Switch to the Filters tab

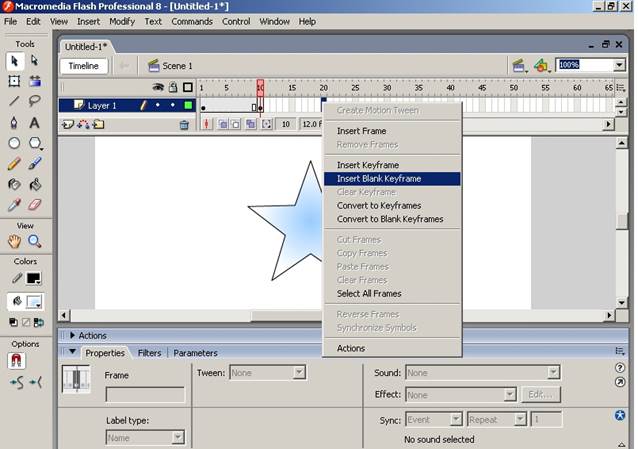click(x=149, y=353)
